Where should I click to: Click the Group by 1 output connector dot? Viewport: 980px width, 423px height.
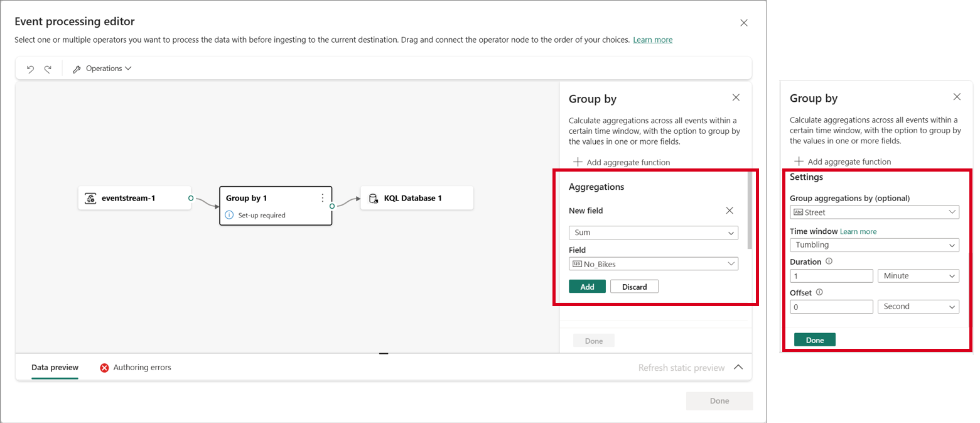331,206
